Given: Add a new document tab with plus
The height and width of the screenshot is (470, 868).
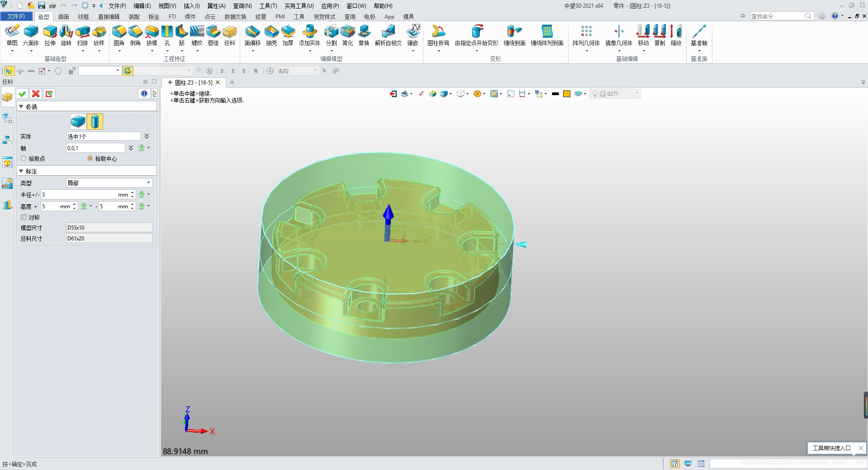Looking at the screenshot, I should tap(232, 82).
